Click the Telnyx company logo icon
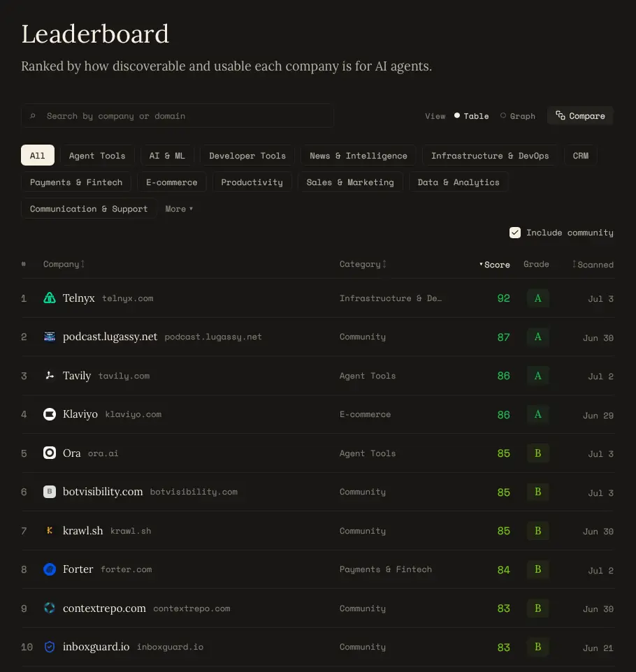Viewport: 636px width, 672px height. (x=50, y=298)
